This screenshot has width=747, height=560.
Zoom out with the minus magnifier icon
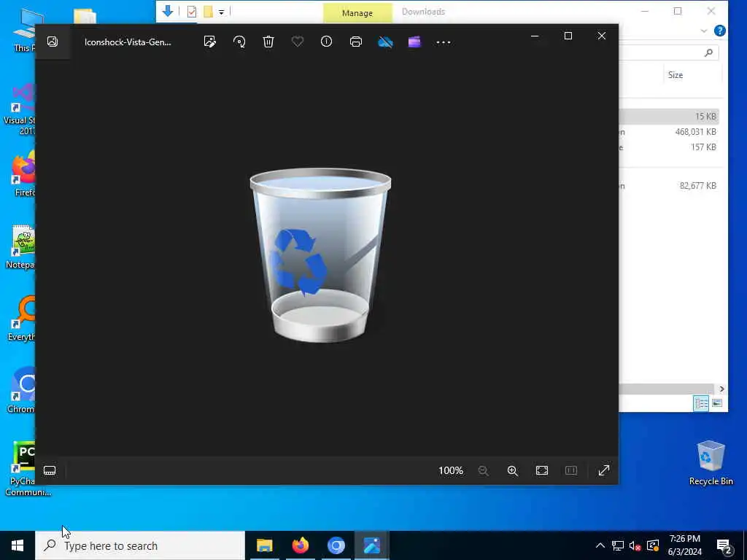tap(483, 470)
